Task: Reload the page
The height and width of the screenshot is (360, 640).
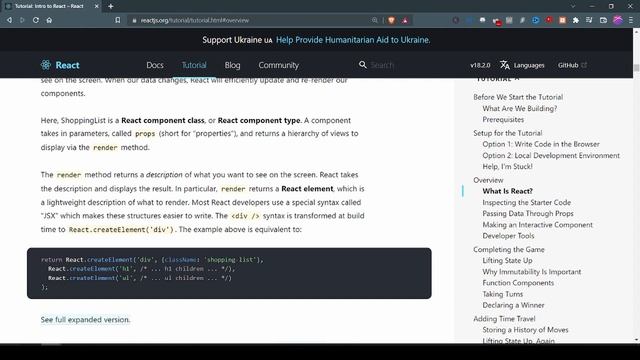Action: pyautogui.click(x=36, y=20)
